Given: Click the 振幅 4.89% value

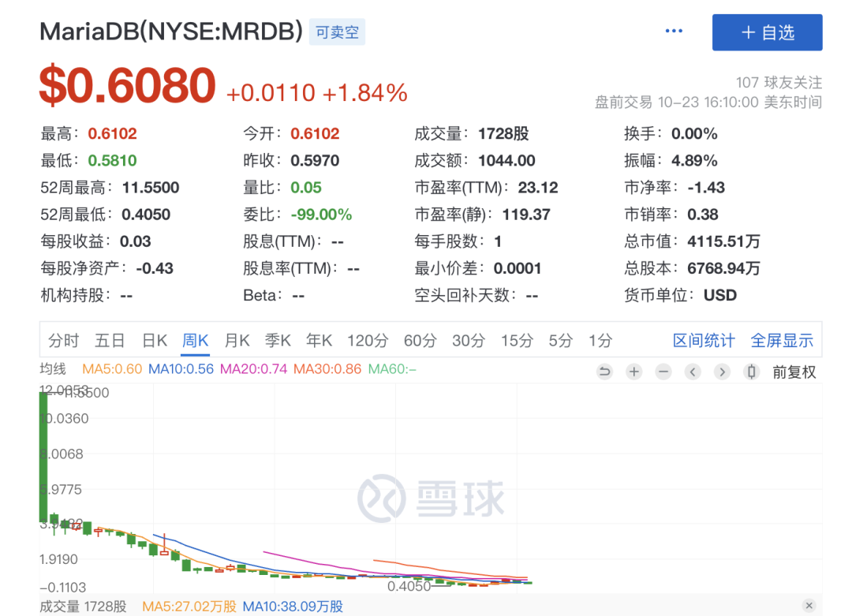Looking at the screenshot, I should 694,161.
